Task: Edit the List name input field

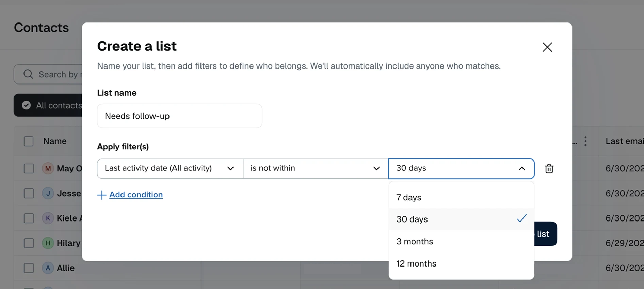Action: 179,116
